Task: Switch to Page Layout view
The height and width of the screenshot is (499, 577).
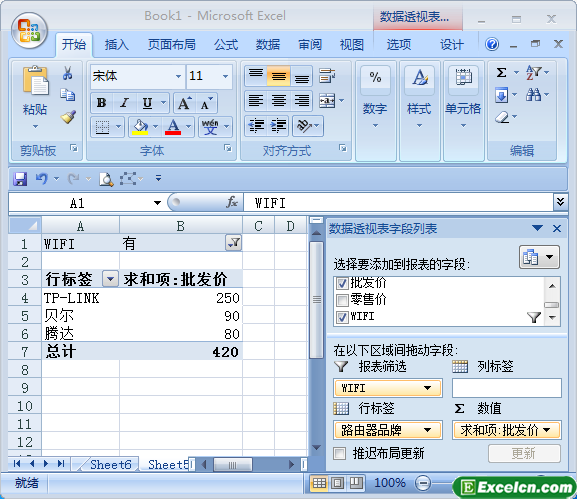Action: 337,483
